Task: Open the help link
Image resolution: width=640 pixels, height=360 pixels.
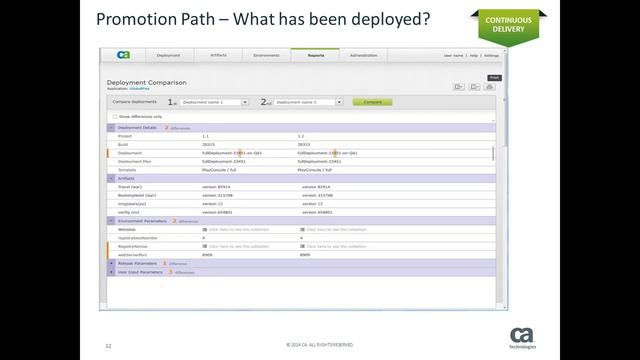Action: tap(473, 56)
